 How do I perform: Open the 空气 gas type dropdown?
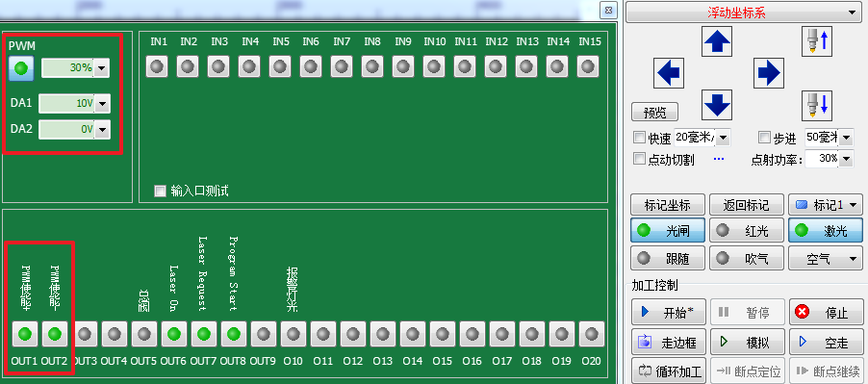(x=826, y=258)
